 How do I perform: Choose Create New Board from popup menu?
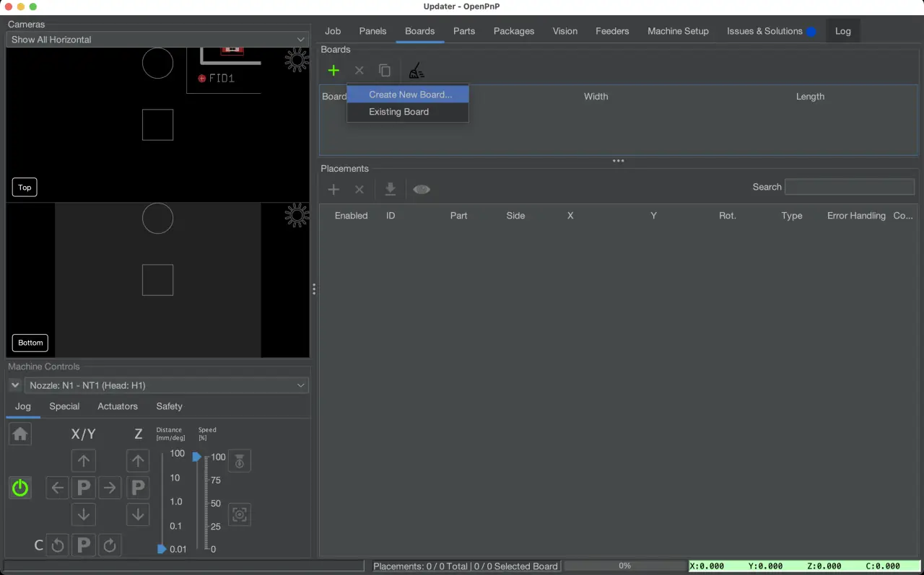410,95
